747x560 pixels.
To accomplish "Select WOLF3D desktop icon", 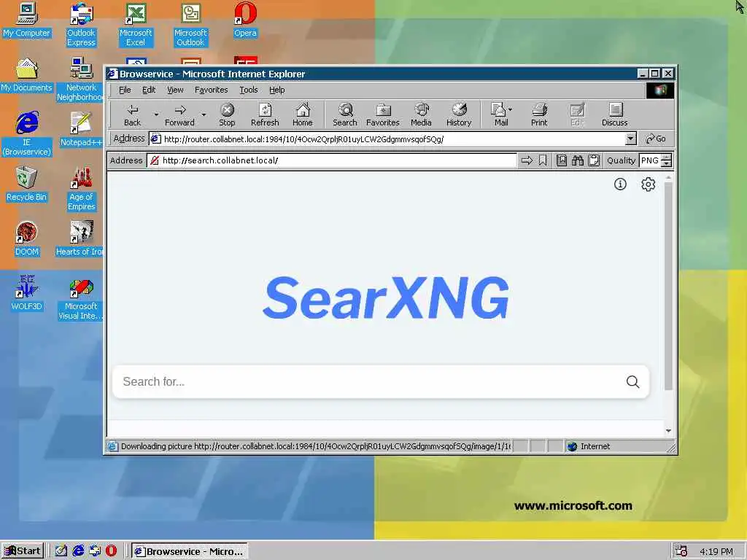I will (27, 293).
